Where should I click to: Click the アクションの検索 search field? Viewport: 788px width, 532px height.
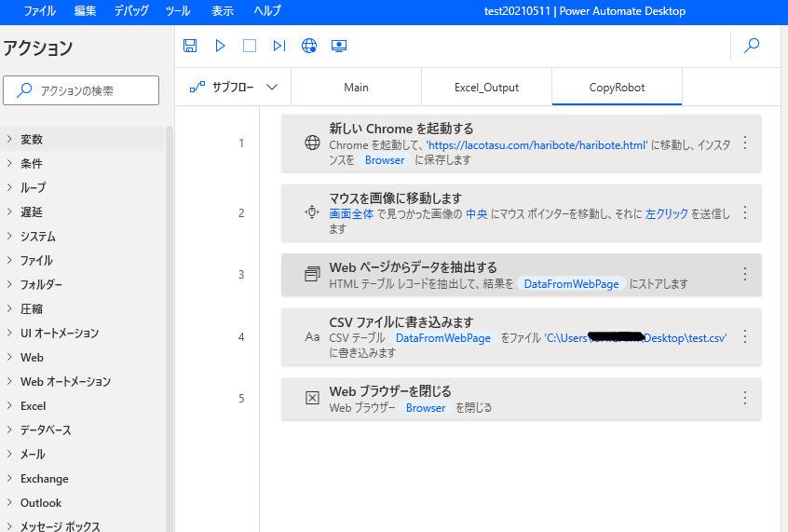coord(81,90)
